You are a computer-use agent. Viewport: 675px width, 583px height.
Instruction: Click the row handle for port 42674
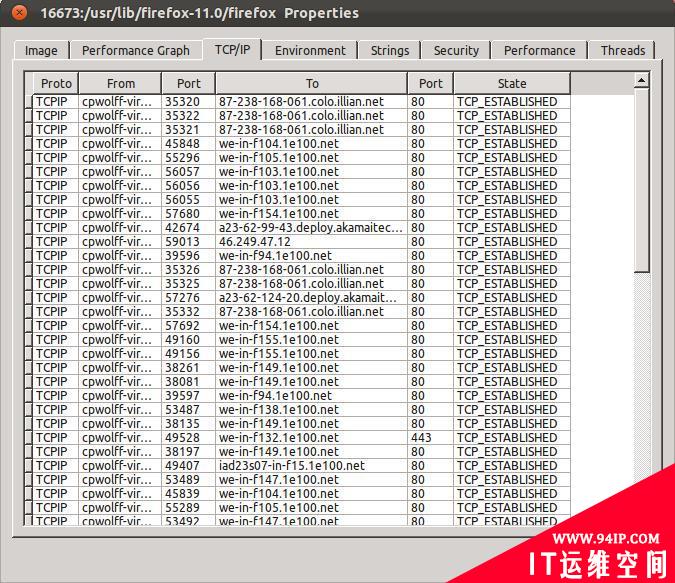28,227
